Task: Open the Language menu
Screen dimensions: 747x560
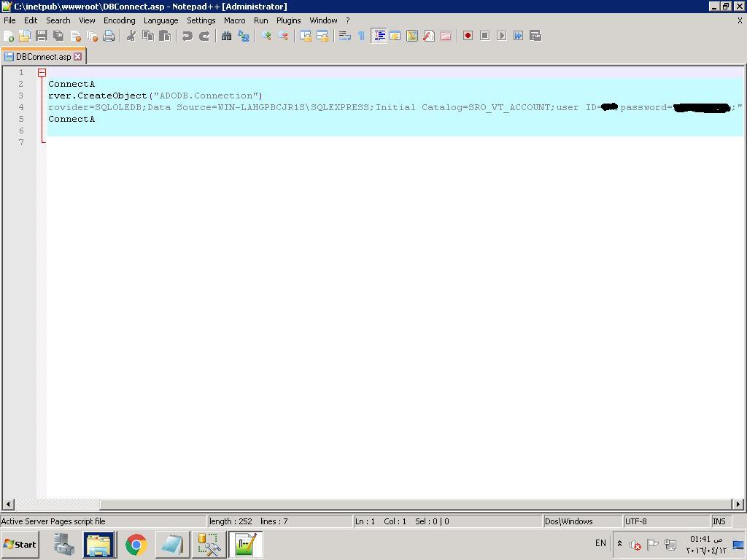Action: coord(161,20)
